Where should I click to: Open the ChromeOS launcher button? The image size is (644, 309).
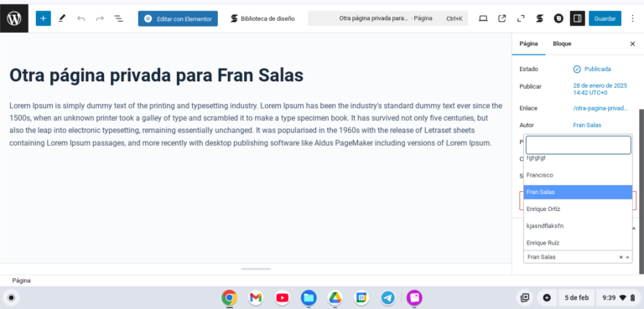pyautogui.click(x=12, y=298)
